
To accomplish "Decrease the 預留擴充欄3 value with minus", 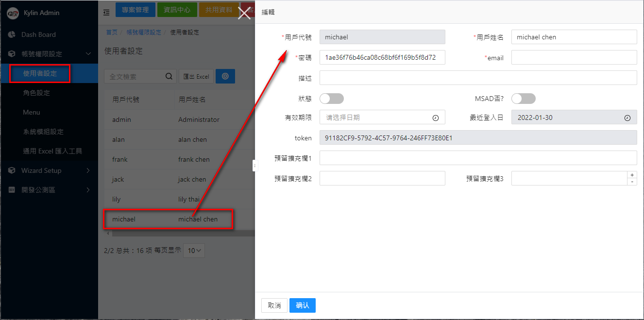I will [632, 182].
